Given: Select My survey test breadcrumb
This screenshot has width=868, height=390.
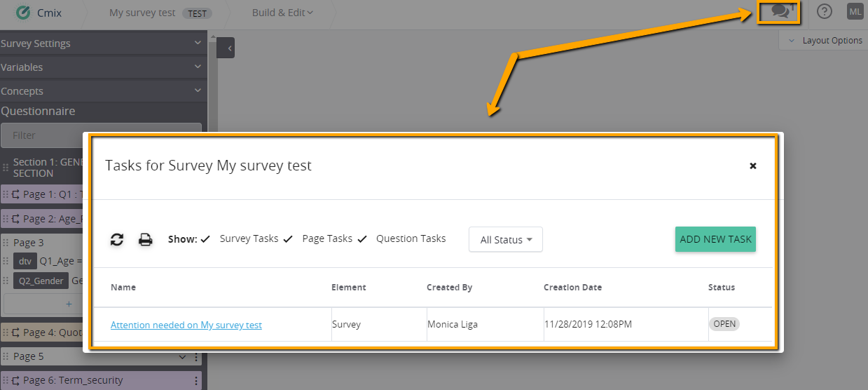Looking at the screenshot, I should click(142, 13).
